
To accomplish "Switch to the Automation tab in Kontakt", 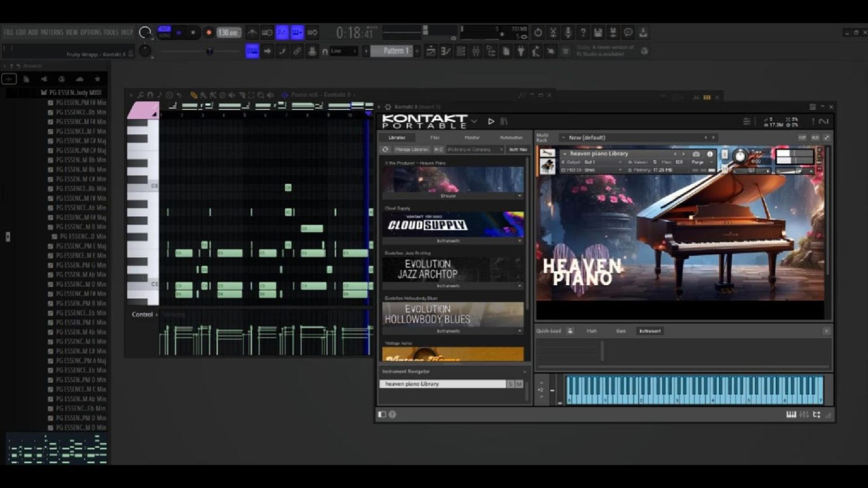I will (511, 137).
